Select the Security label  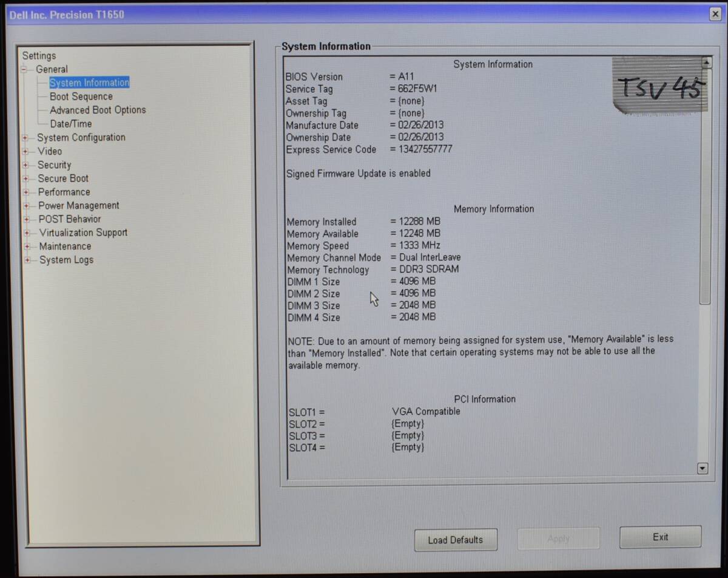coord(54,165)
